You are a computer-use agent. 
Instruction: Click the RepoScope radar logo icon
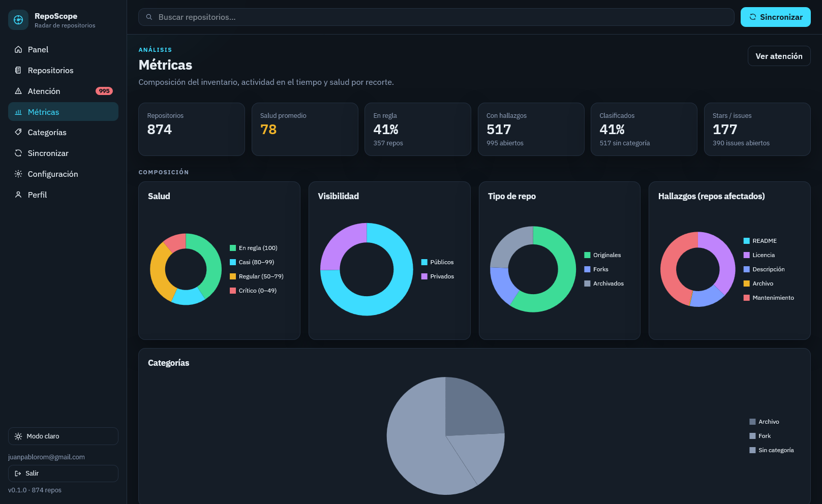coord(18,20)
